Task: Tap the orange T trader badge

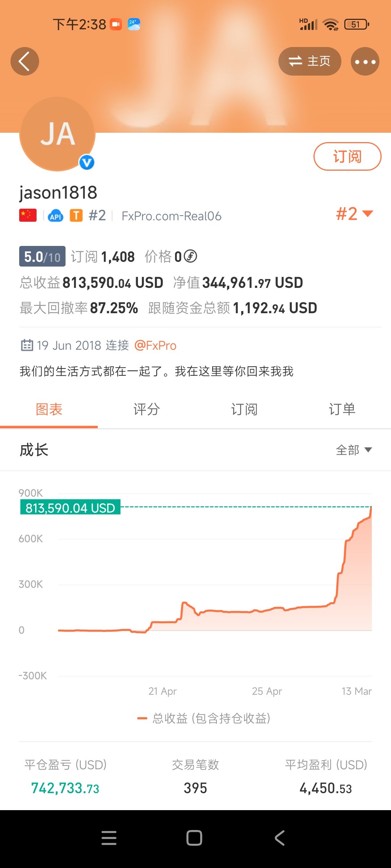Action: click(x=76, y=216)
